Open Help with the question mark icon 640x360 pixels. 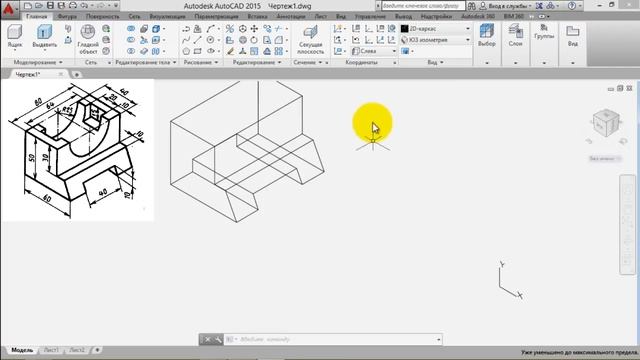point(572,6)
